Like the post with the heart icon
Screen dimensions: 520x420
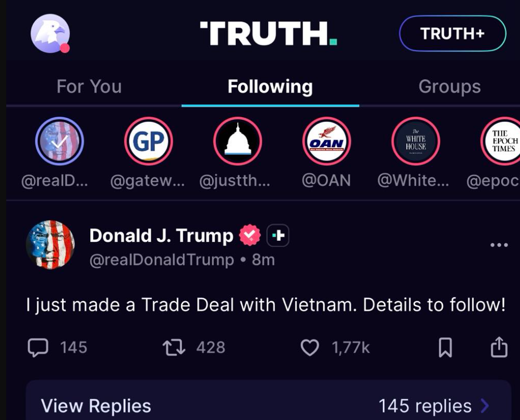coord(310,348)
